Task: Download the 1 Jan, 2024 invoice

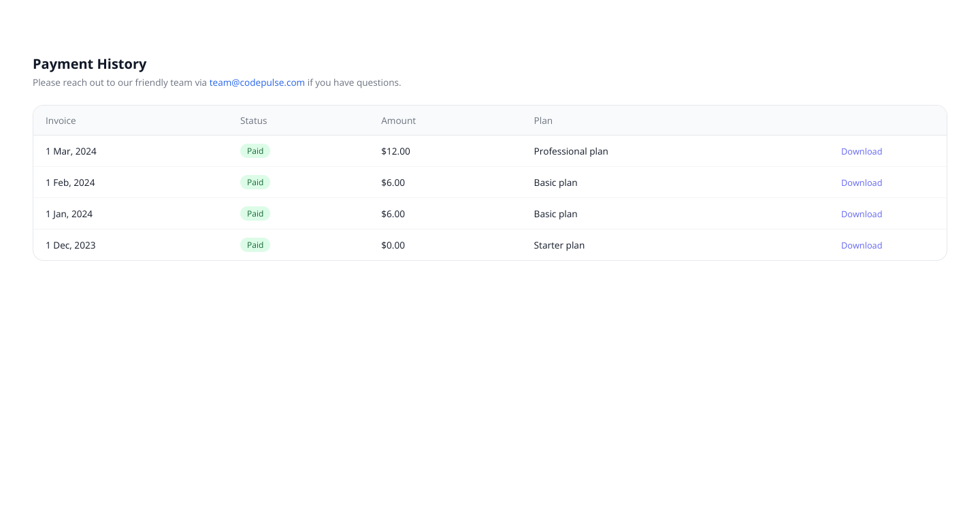Action: (x=862, y=214)
